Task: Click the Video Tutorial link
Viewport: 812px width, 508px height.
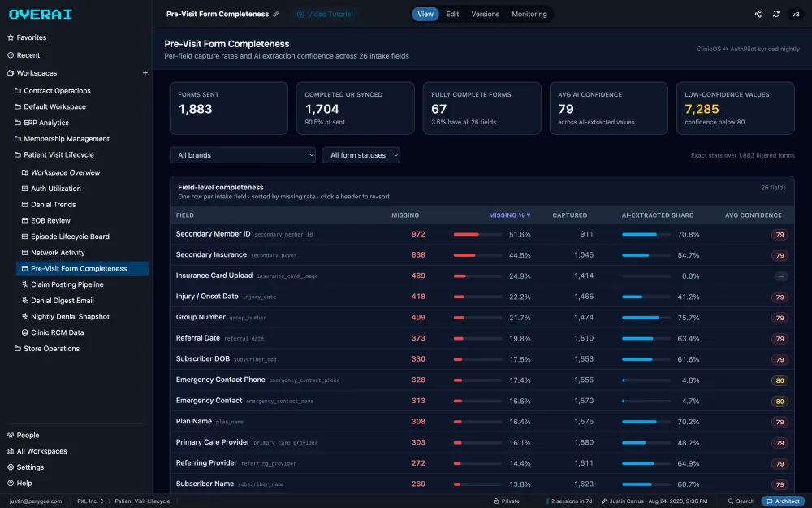Action: click(x=325, y=14)
